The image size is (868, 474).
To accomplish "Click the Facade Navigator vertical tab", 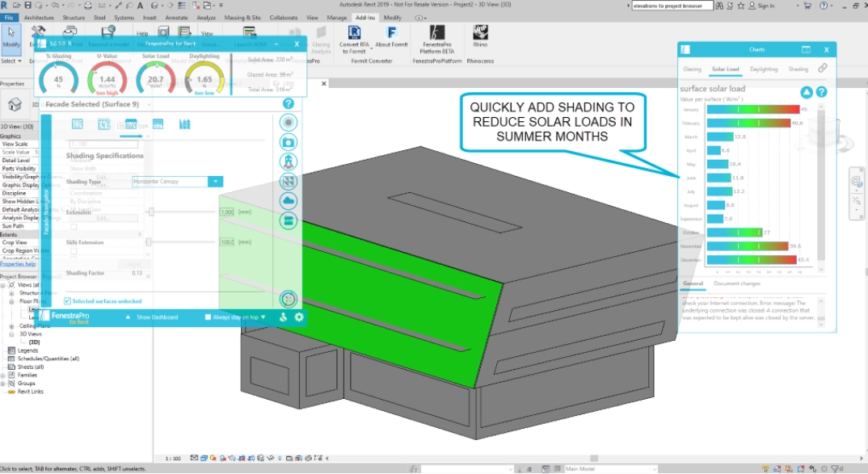I will click(46, 210).
